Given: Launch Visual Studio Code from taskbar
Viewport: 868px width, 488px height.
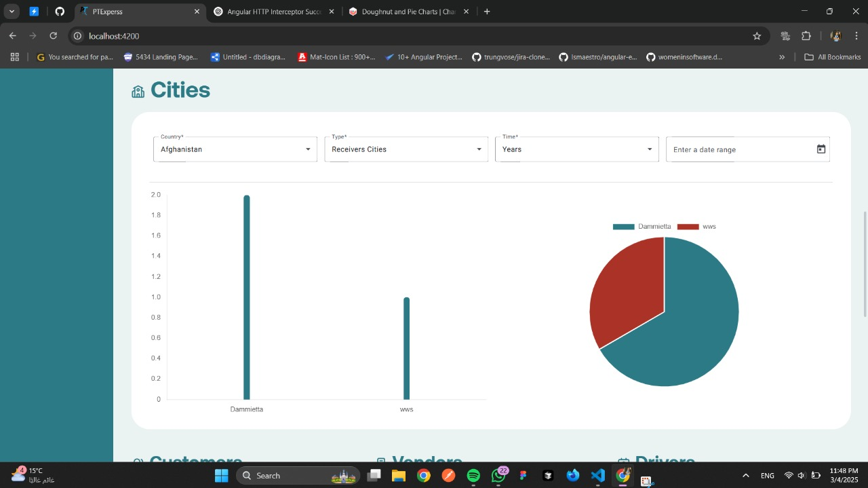Looking at the screenshot, I should point(597,476).
